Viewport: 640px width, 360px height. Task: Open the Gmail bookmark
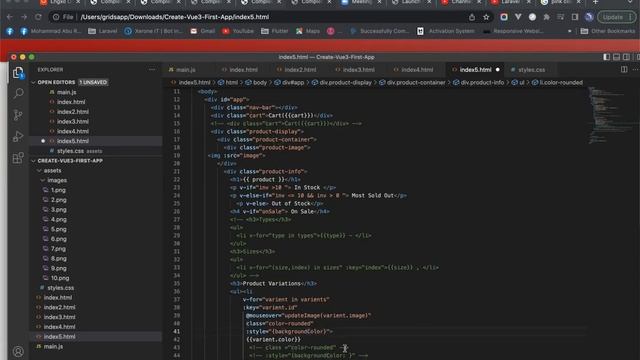click(x=203, y=31)
